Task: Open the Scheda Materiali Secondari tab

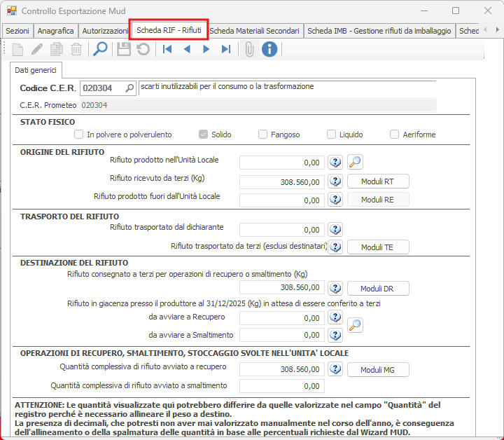Action: (254, 31)
